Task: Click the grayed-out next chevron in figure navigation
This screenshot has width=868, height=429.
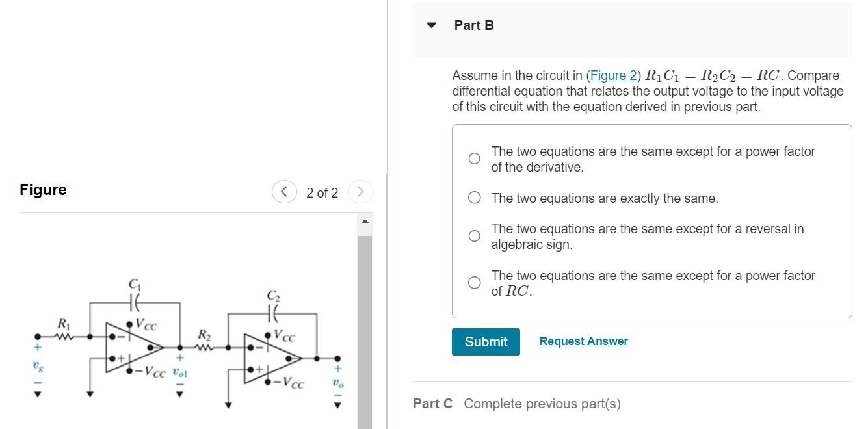Action: tap(360, 192)
